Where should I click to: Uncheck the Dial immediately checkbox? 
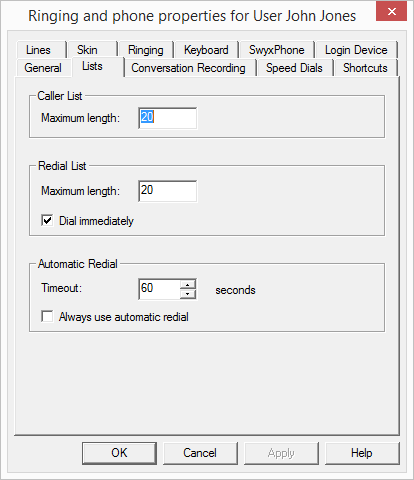click(x=47, y=221)
